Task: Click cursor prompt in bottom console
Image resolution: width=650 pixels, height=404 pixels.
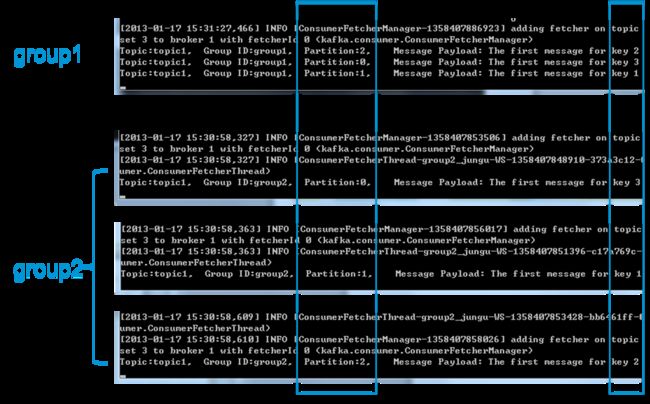Action: 124,376
